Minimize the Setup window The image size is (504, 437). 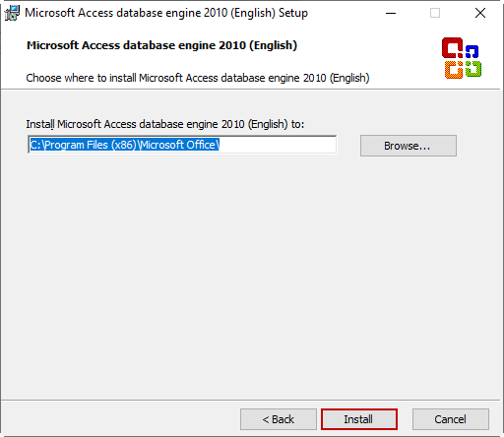pyautogui.click(x=391, y=13)
